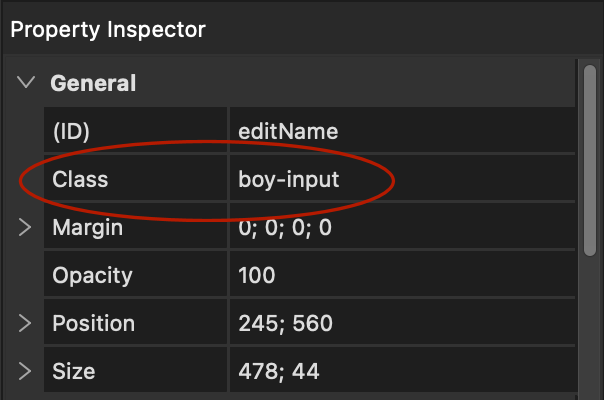The image size is (604, 400).
Task: Expand the Margin property row
Action: 26,228
